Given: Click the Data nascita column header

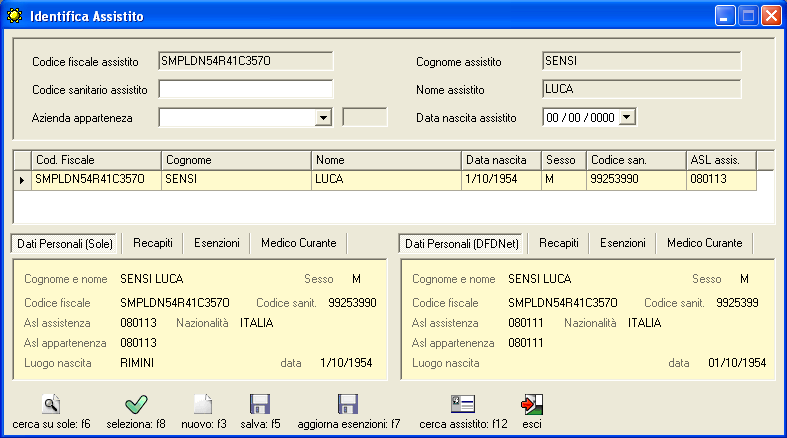Looking at the screenshot, I should (500, 160).
